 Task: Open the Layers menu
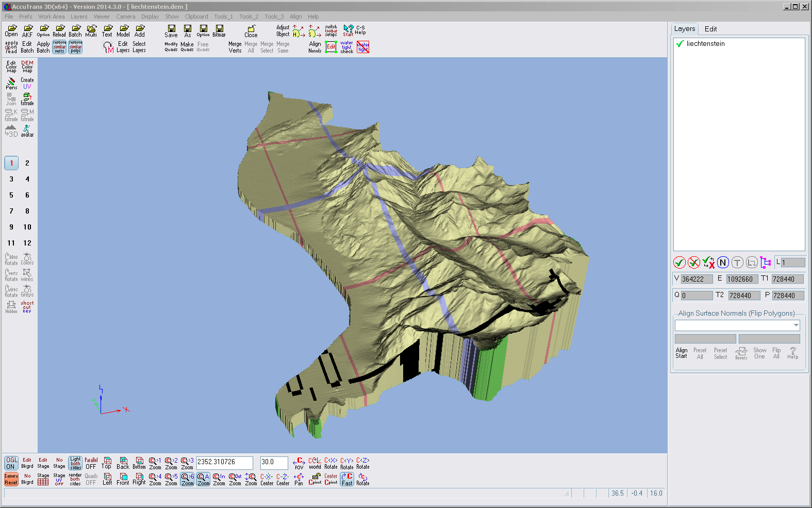pos(79,17)
